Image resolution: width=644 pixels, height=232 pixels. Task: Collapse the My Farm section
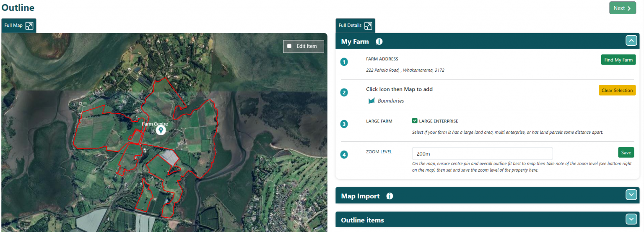click(x=631, y=41)
